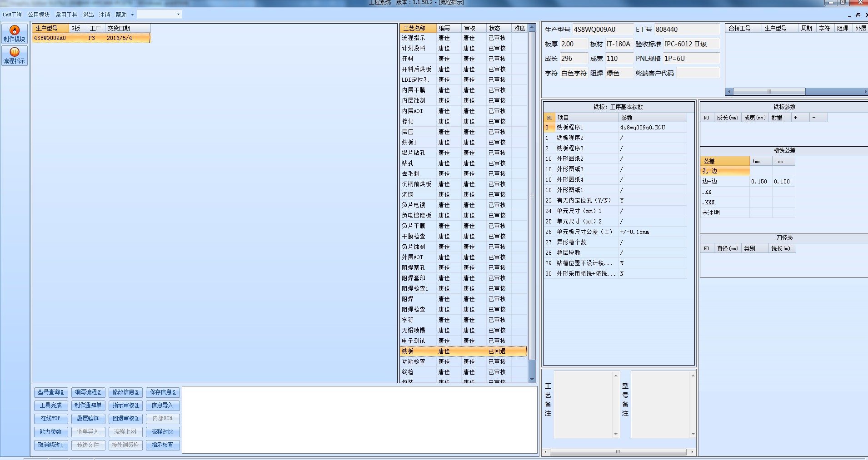868x460 pixels.
Task: Click the 保存信息 S button
Action: pos(163,392)
